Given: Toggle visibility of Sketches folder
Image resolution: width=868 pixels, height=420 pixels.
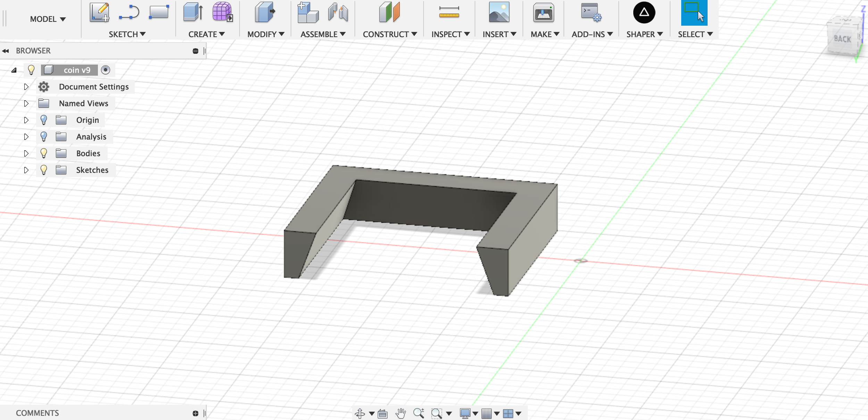Looking at the screenshot, I should (44, 170).
